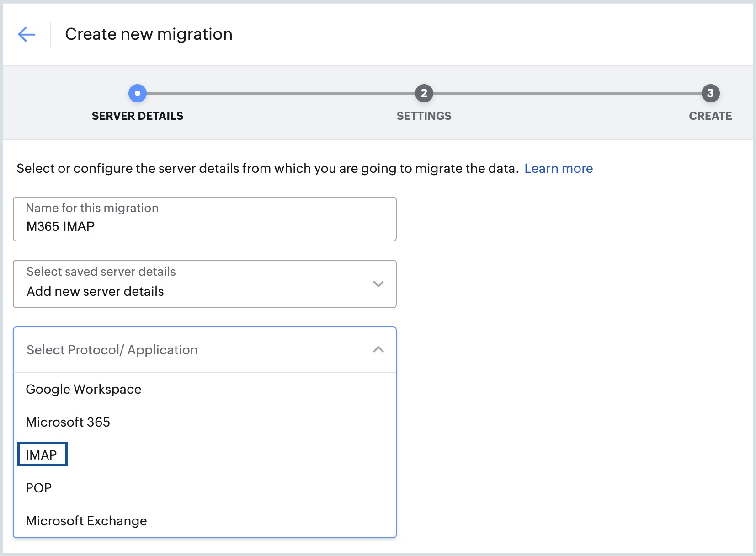The height and width of the screenshot is (556, 756).
Task: Click the step 3 circle in progress bar
Action: tap(710, 93)
